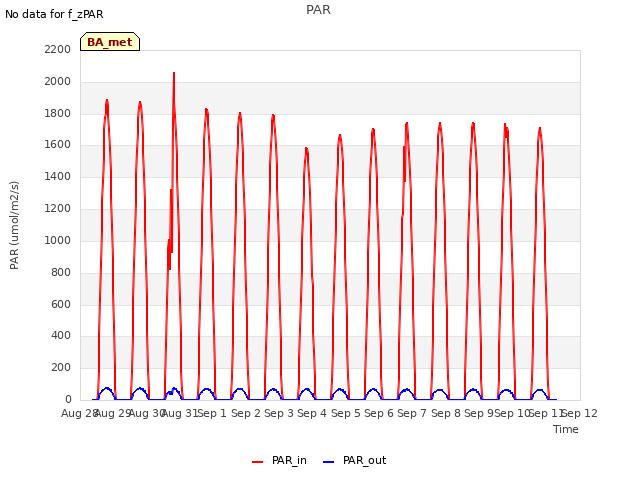Select the PAR chart title
The height and width of the screenshot is (480, 640).
318,10
